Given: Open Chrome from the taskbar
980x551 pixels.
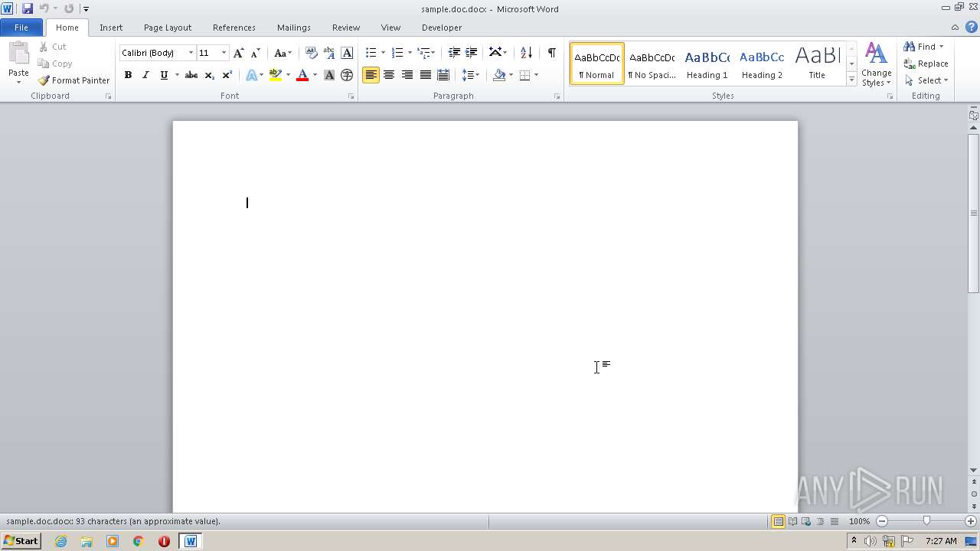Looking at the screenshot, I should pyautogui.click(x=139, y=541).
